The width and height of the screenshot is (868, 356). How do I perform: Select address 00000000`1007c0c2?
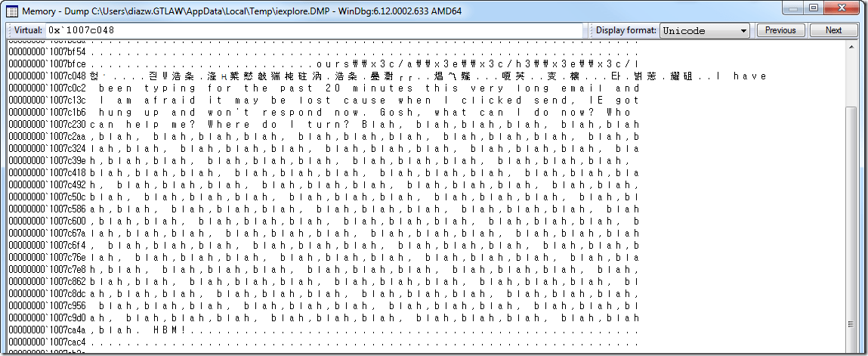click(47, 88)
